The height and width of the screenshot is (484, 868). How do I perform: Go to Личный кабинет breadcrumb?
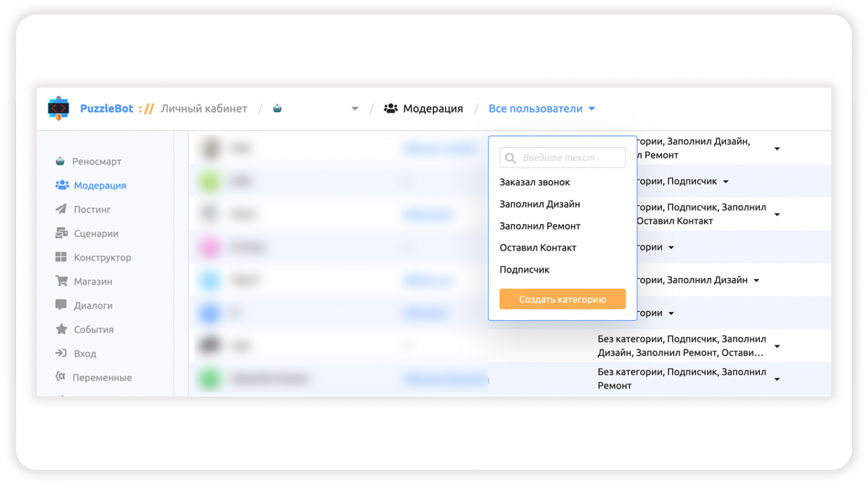pyautogui.click(x=203, y=109)
